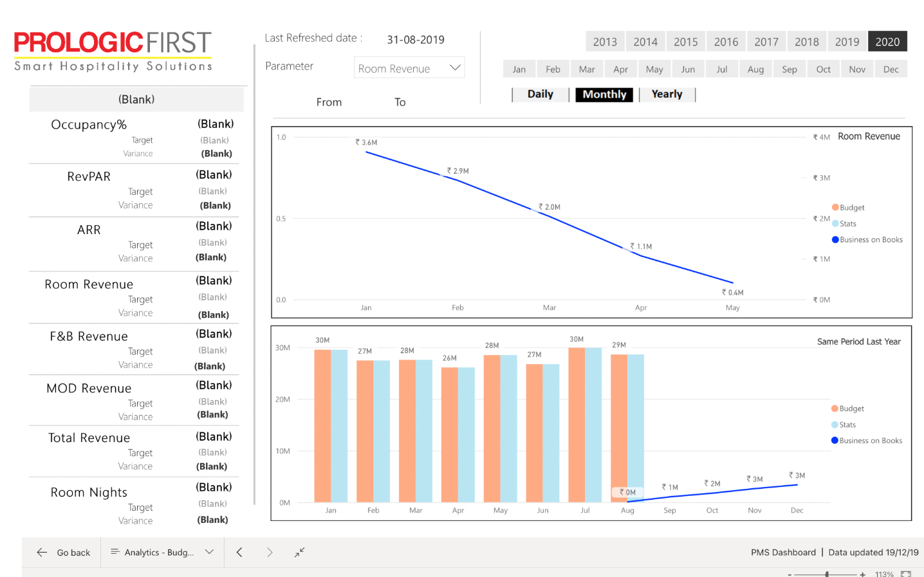Image resolution: width=924 pixels, height=577 pixels.
Task: Click the zoom in plus icon
Action: tap(862, 574)
